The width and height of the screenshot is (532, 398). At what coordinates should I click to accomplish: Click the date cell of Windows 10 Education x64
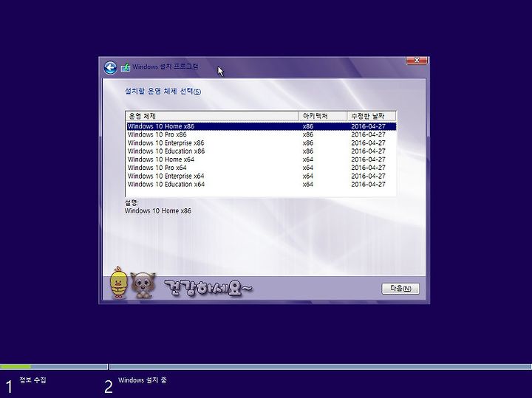pyautogui.click(x=368, y=185)
